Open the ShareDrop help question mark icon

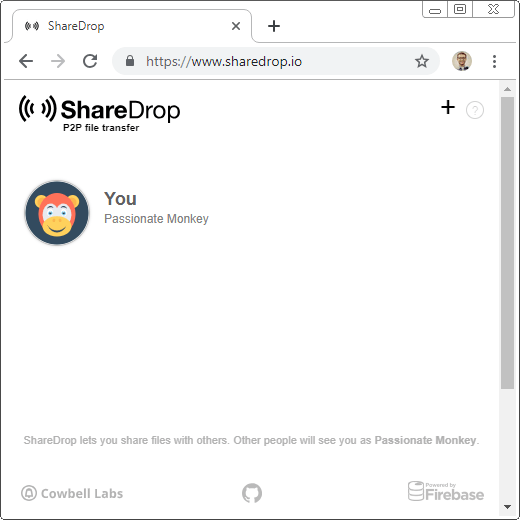[x=475, y=110]
